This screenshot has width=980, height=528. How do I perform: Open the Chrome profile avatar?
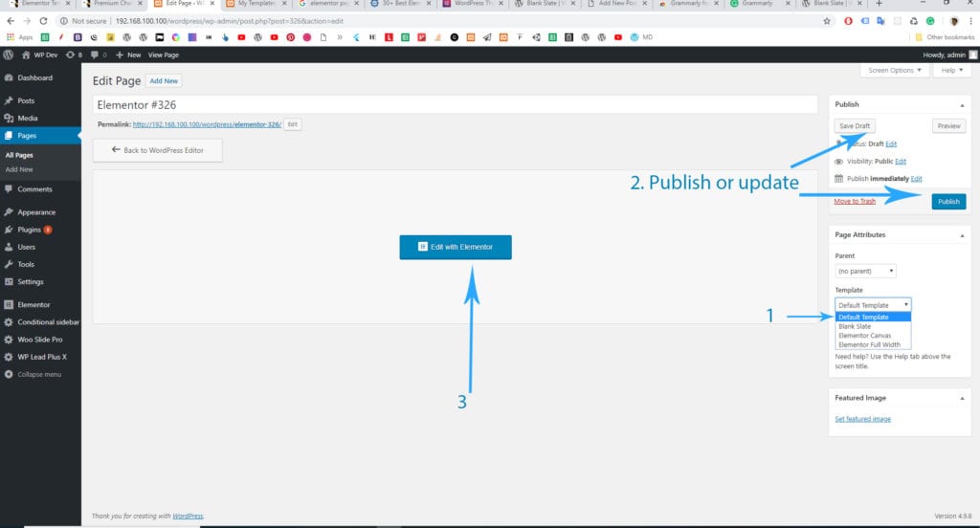pyautogui.click(x=954, y=21)
